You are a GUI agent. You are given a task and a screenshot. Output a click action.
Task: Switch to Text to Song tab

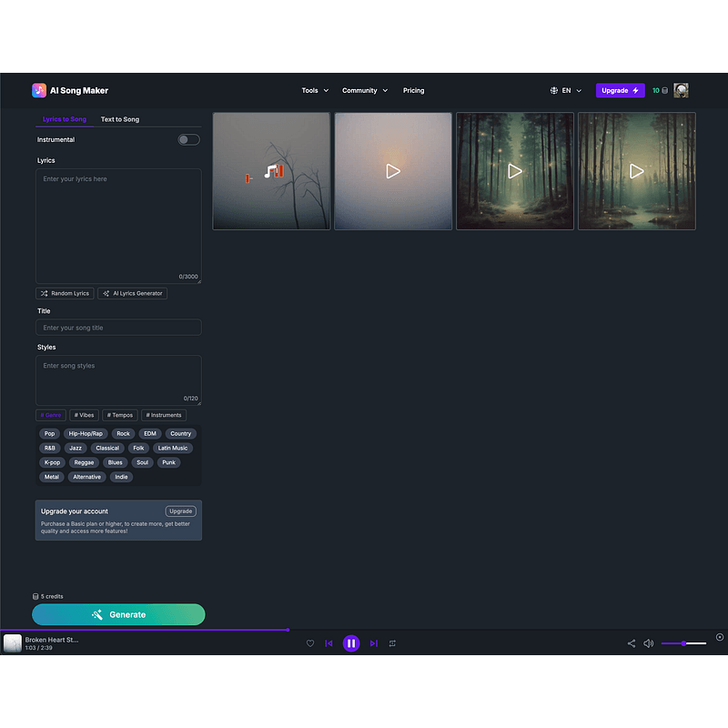120,119
